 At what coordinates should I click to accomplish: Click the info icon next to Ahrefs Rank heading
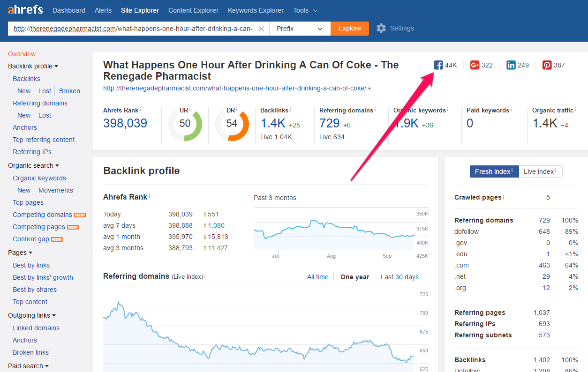150,196
